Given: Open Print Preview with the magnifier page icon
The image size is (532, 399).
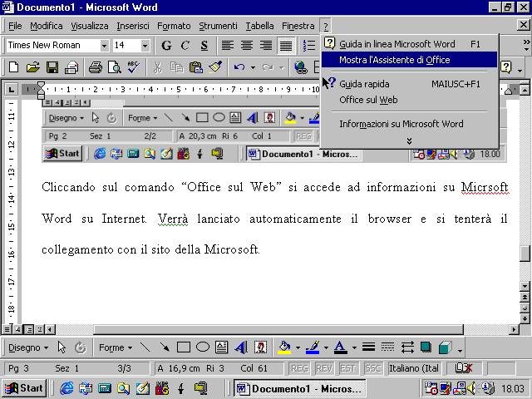Looking at the screenshot, I should coord(115,66).
